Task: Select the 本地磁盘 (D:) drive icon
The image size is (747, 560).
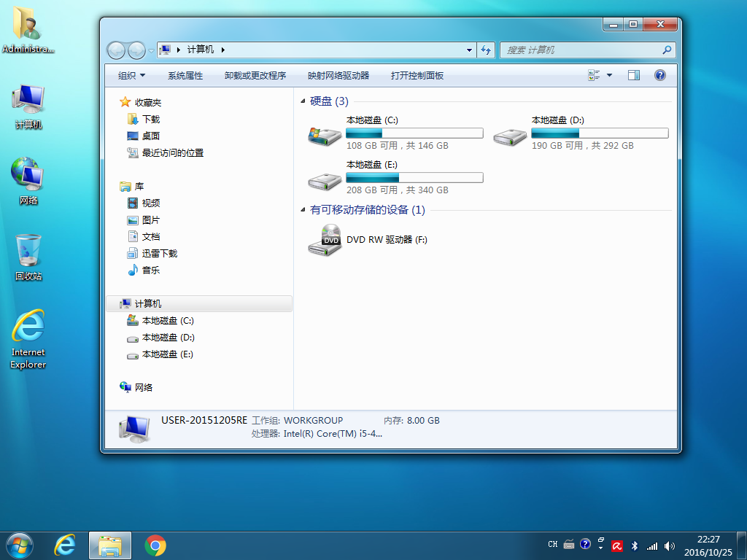Action: [x=510, y=137]
